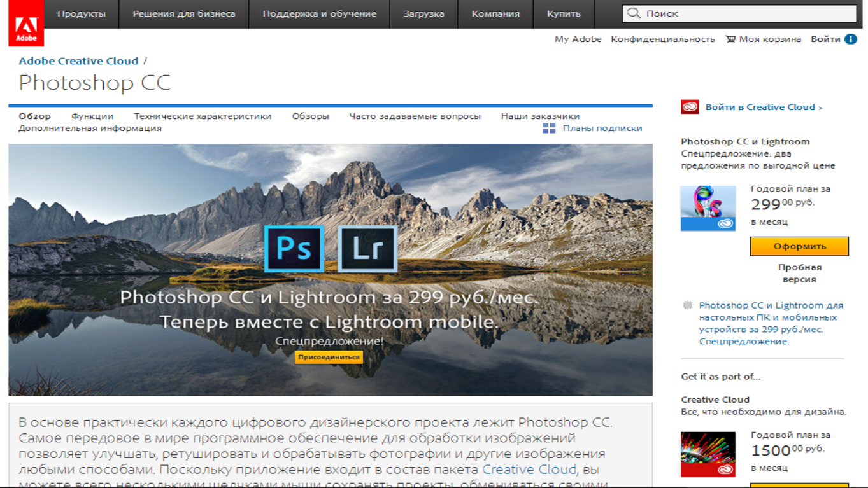Click the Creative Cloud sidebar heading
Image resolution: width=868 pixels, height=488 pixels.
pyautogui.click(x=715, y=400)
